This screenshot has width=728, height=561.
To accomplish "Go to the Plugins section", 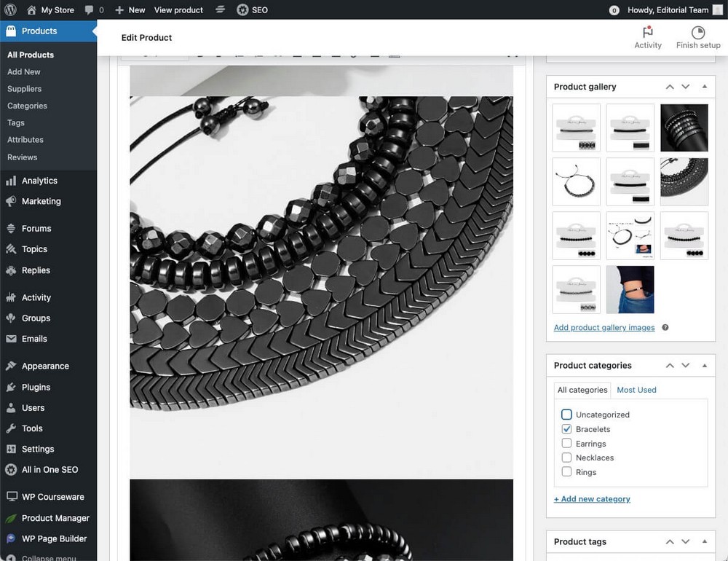I will point(36,387).
